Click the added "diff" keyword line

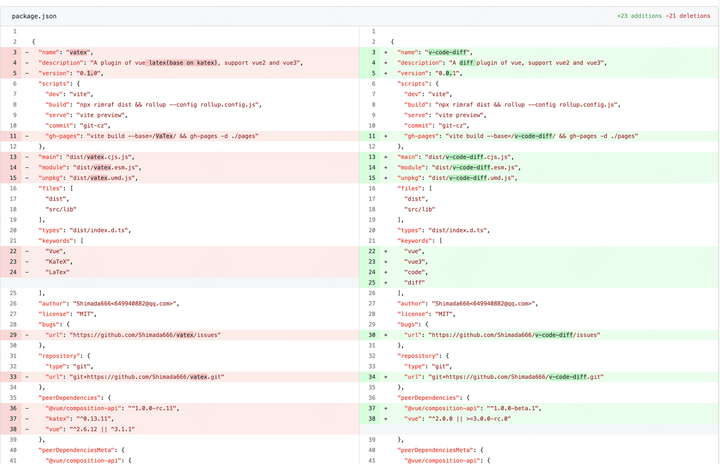(x=415, y=282)
